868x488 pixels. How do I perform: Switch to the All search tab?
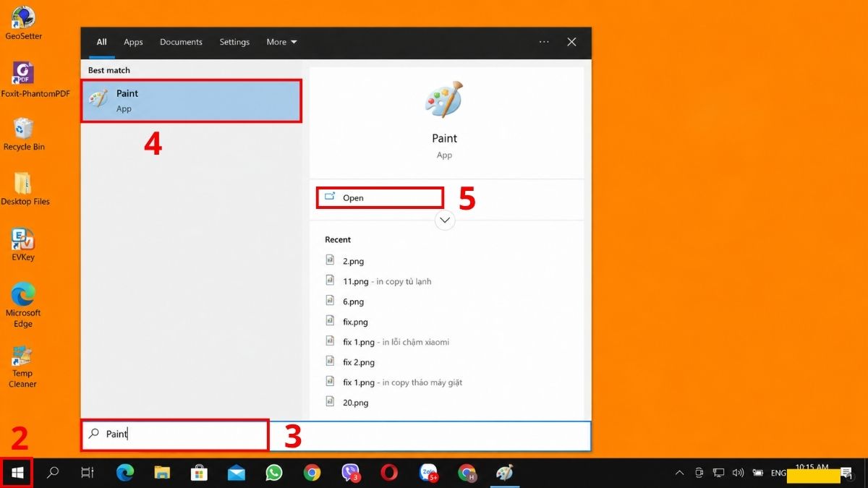click(102, 42)
